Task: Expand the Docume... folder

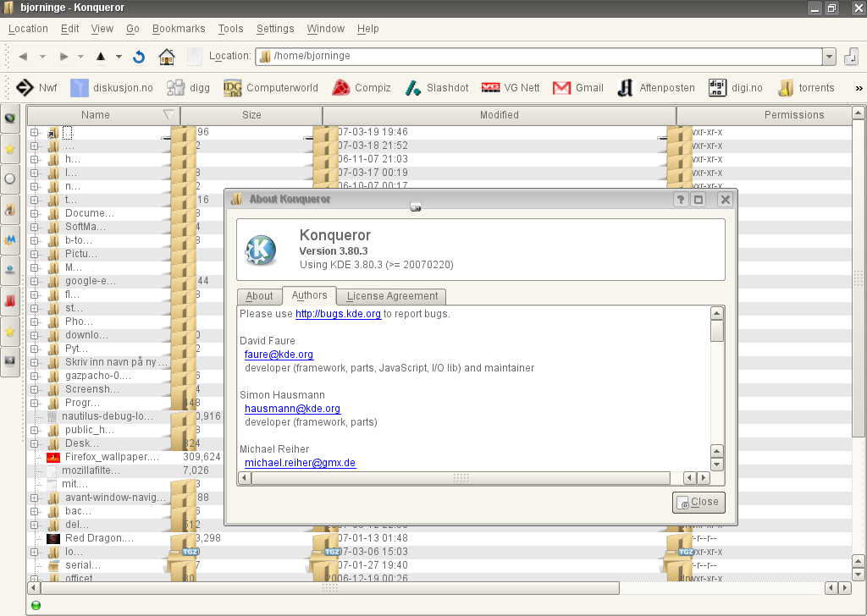Action: coord(34,213)
